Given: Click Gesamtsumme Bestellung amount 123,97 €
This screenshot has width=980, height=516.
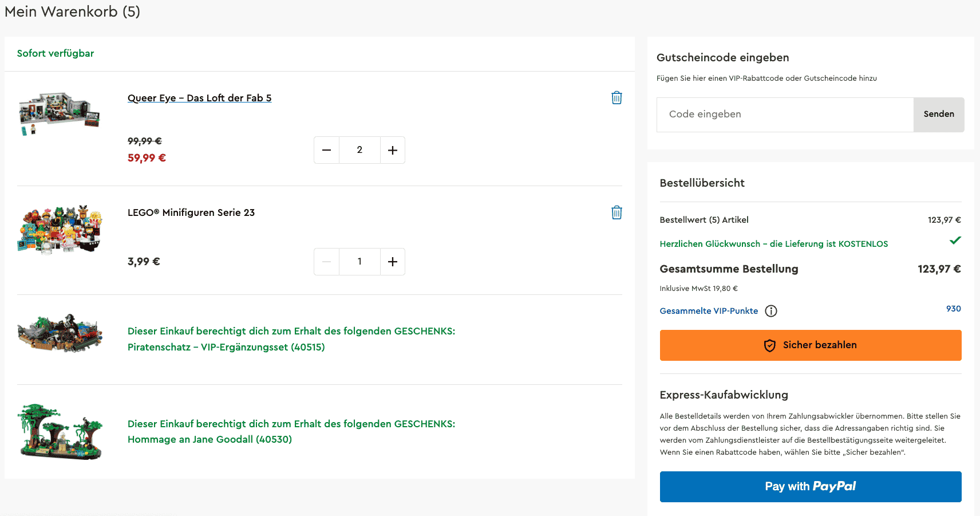Looking at the screenshot, I should click(x=939, y=269).
